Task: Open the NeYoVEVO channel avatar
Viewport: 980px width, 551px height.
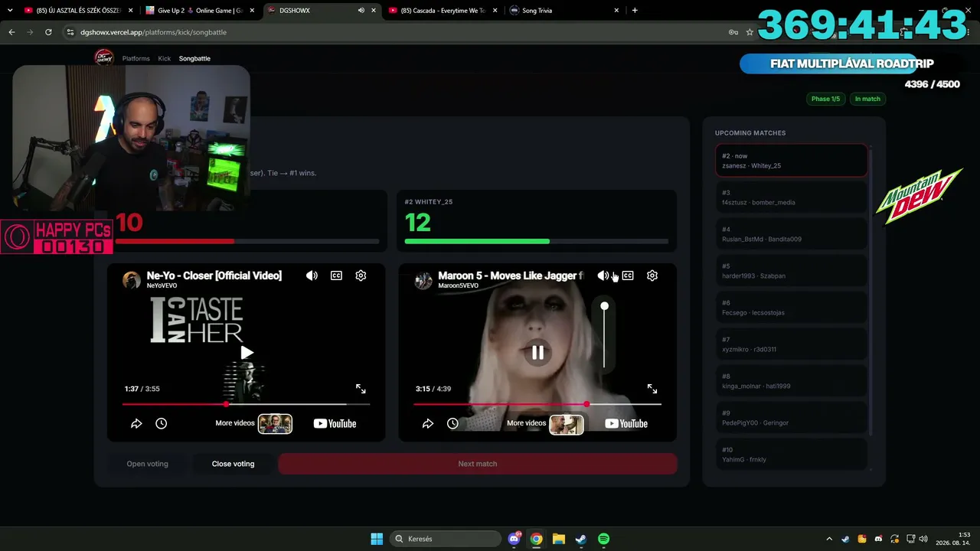Action: [132, 279]
